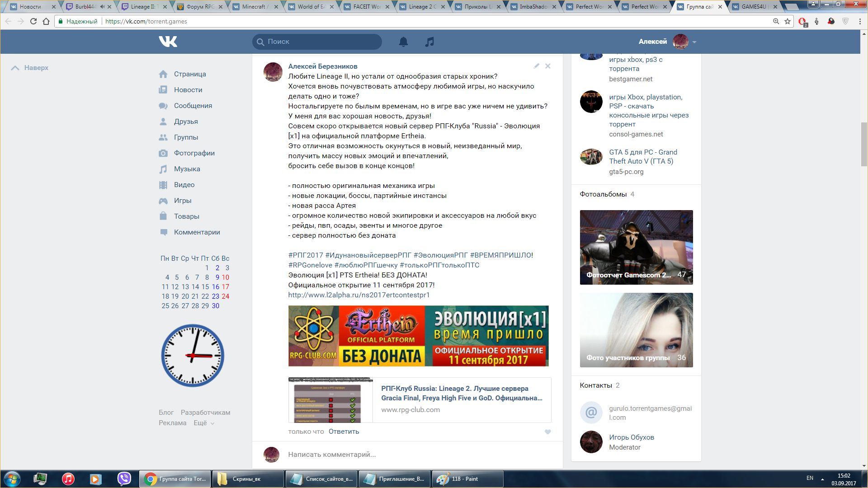
Task: Open Chrome three-dots menu
Action: tap(859, 21)
